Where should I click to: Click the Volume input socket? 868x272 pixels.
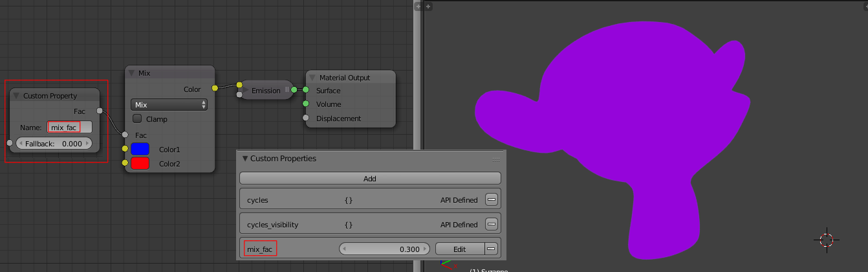[x=306, y=104]
